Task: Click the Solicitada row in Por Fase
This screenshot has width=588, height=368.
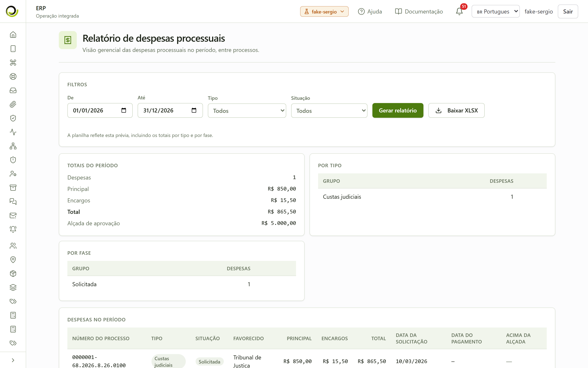Action: tap(182, 284)
